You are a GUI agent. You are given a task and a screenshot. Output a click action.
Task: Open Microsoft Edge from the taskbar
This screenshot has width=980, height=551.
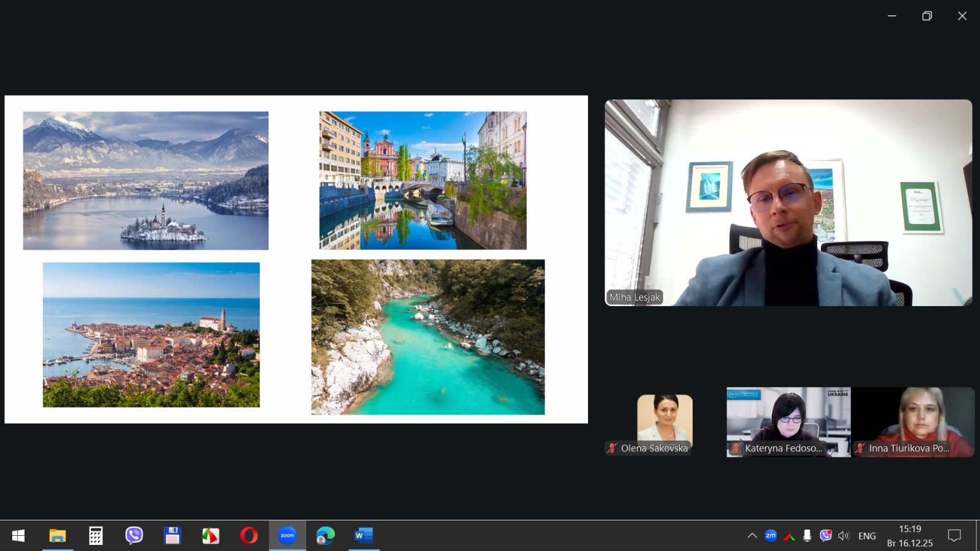click(x=325, y=536)
